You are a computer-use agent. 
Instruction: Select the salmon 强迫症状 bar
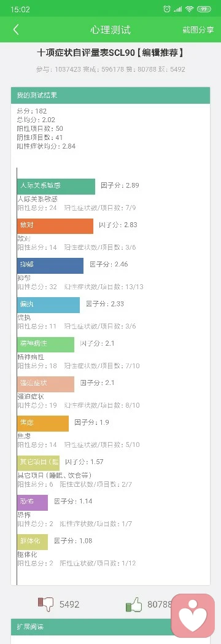(45, 384)
